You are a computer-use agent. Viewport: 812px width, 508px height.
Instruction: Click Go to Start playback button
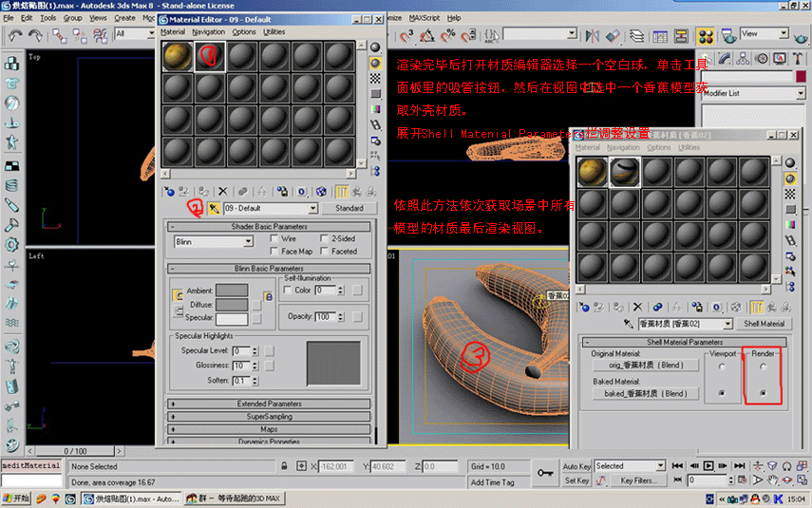point(677,465)
